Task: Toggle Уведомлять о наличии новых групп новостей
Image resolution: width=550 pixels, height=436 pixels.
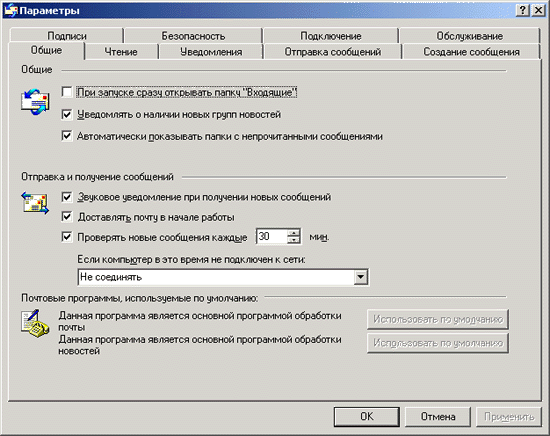Action: [x=67, y=114]
